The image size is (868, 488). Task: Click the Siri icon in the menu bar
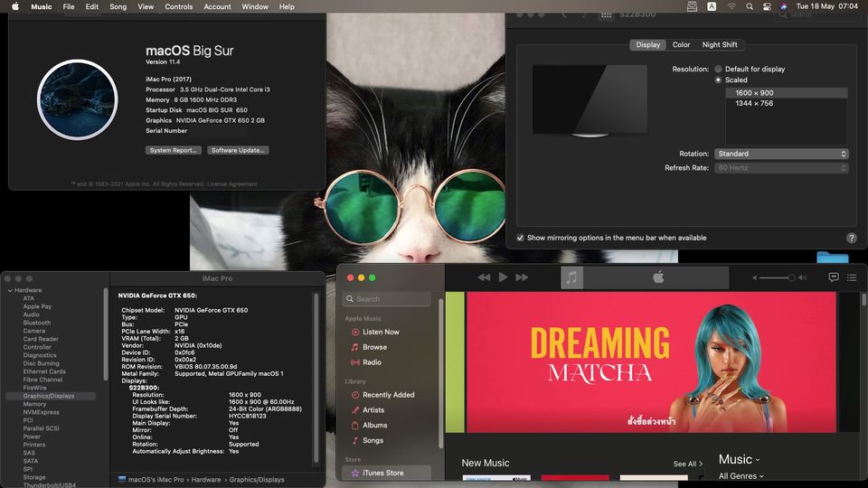pyautogui.click(x=783, y=6)
